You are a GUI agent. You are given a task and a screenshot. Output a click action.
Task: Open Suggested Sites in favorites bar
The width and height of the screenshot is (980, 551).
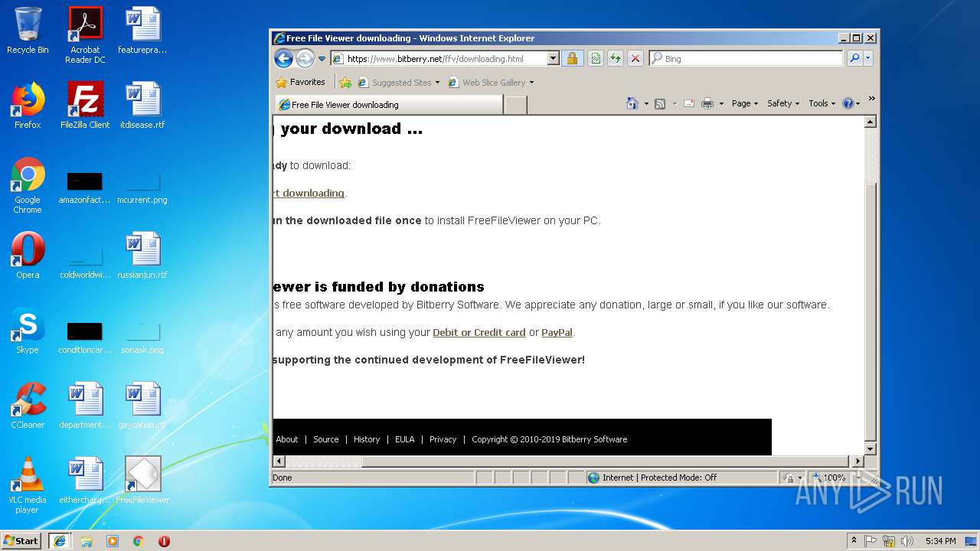(399, 83)
